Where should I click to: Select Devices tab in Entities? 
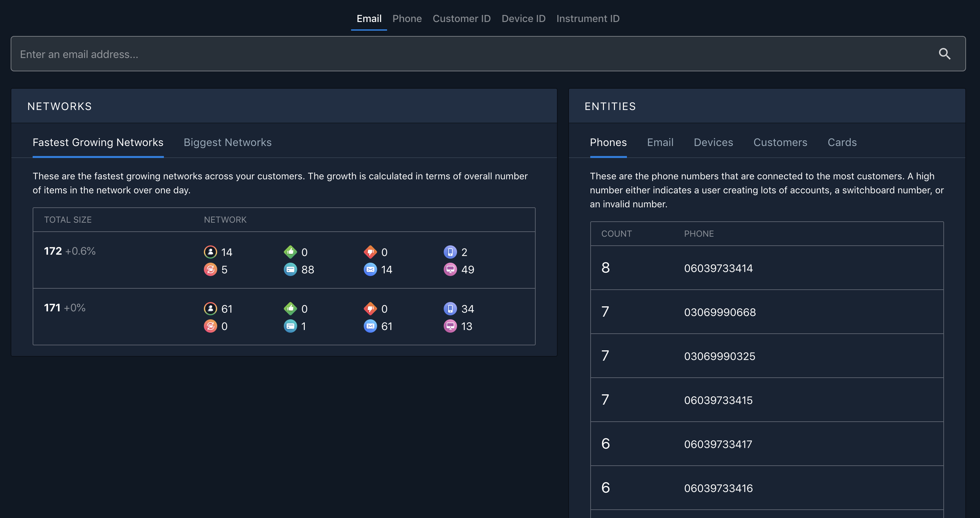pyautogui.click(x=713, y=142)
